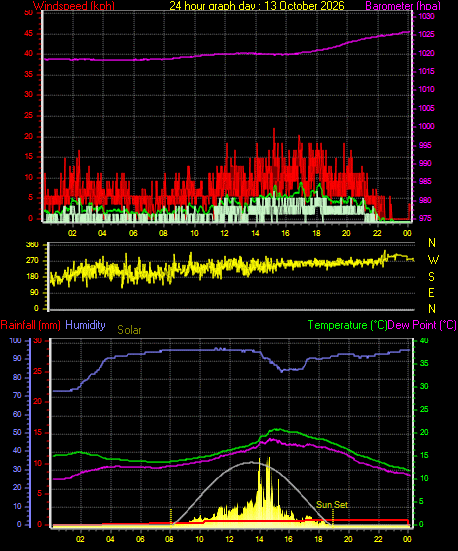Click the humidity axis value 70

pos(17,396)
